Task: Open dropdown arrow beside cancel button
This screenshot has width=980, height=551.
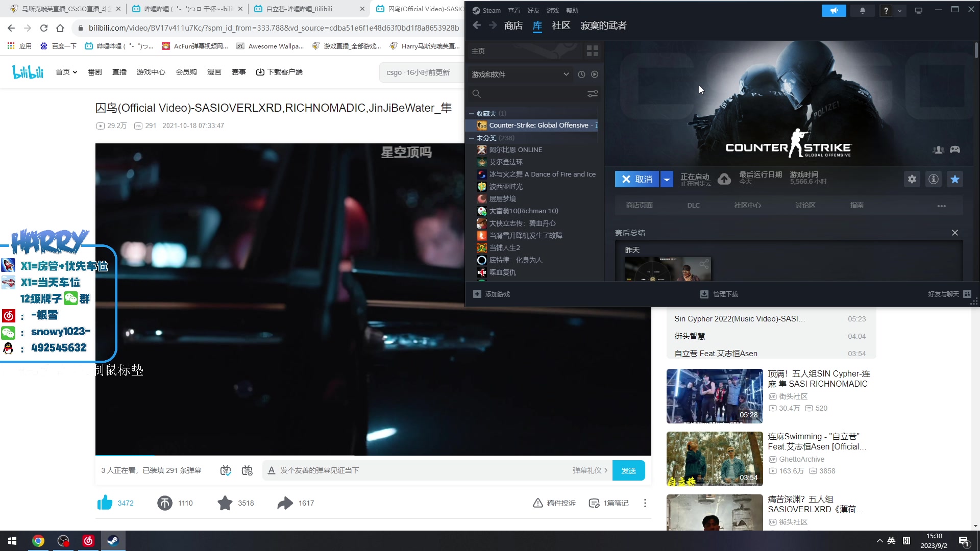Action: pyautogui.click(x=667, y=179)
